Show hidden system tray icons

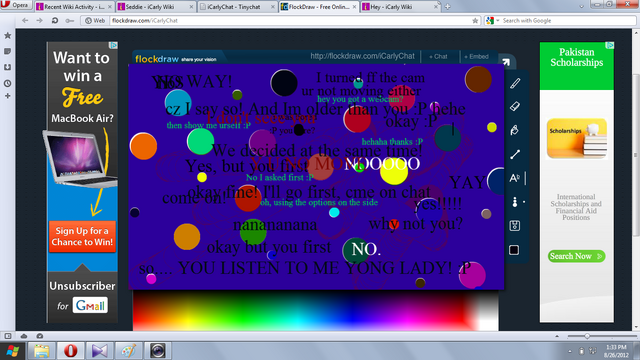[x=570, y=351]
